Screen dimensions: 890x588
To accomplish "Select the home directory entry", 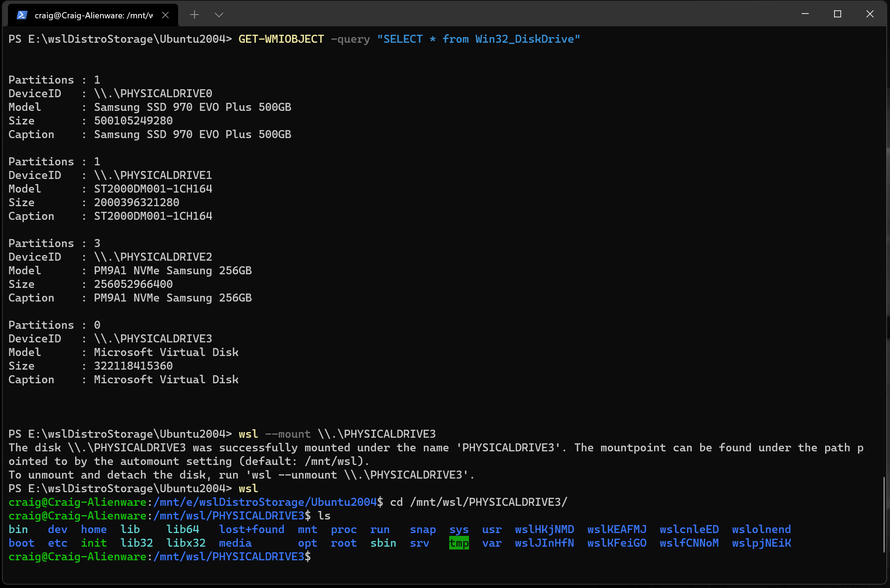I will (94, 529).
